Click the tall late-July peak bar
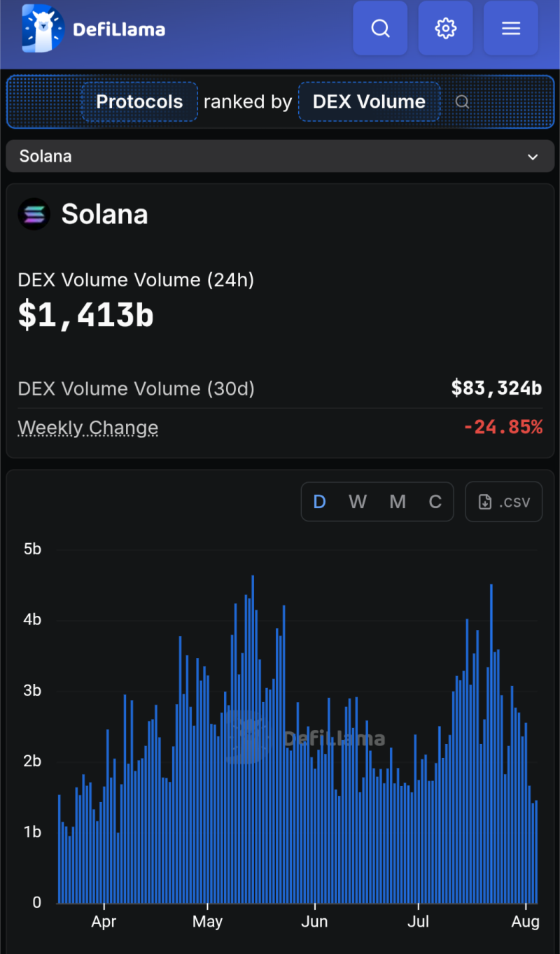The height and width of the screenshot is (954, 560). click(x=491, y=743)
